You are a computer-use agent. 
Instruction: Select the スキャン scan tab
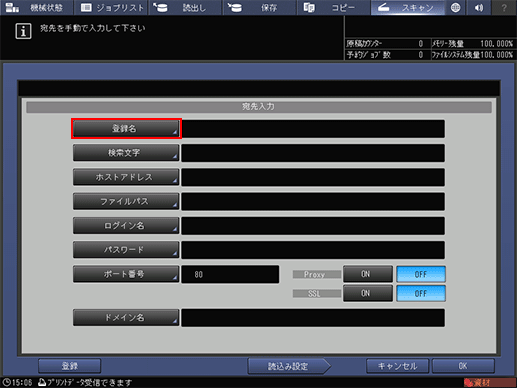(x=408, y=7)
